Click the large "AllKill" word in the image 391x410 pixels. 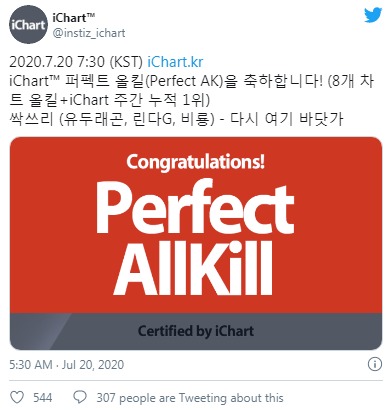point(193,268)
